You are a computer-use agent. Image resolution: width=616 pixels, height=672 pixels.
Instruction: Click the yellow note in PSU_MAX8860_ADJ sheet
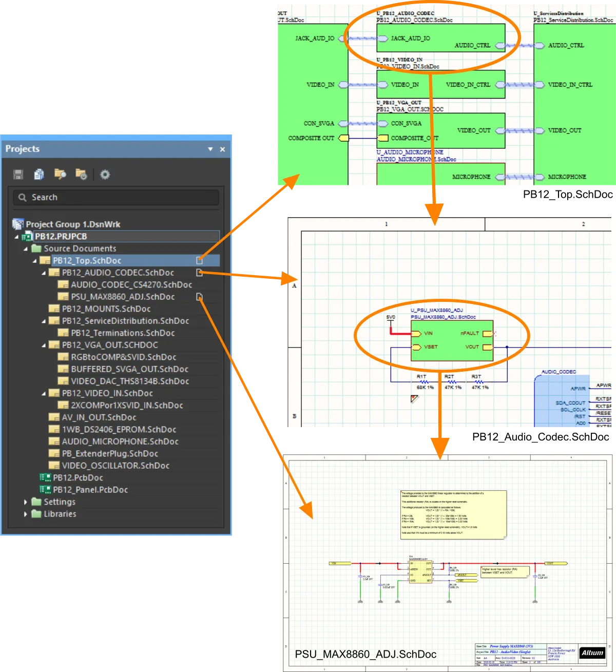pyautogui.click(x=453, y=515)
